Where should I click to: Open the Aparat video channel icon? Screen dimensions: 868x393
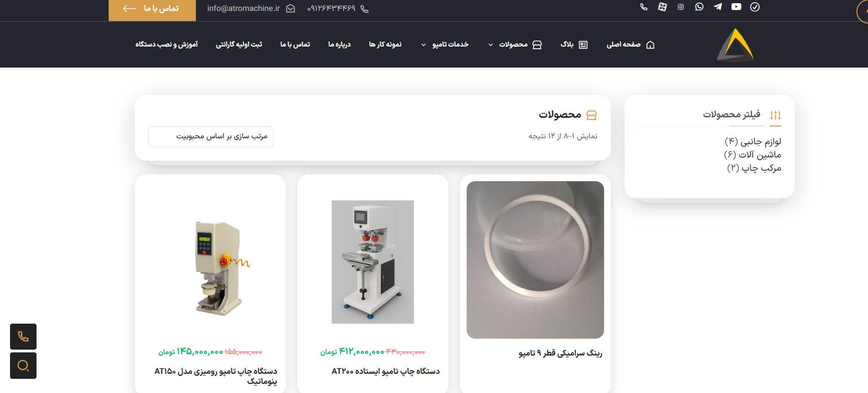(x=662, y=7)
